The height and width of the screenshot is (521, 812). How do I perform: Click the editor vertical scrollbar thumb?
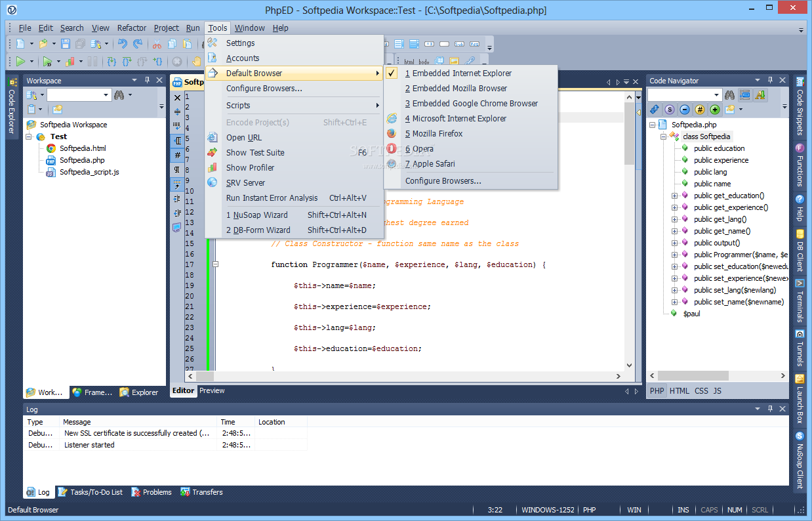pos(630,135)
